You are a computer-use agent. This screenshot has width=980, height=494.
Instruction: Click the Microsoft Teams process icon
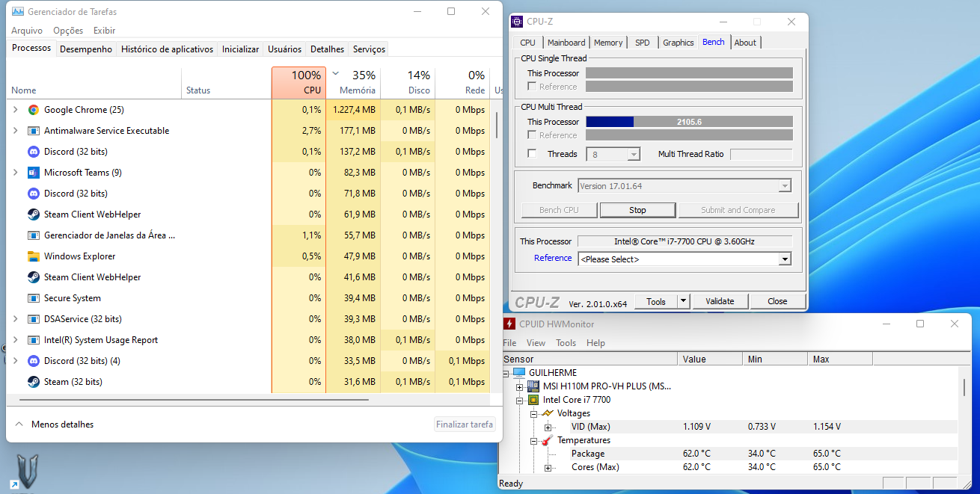33,173
